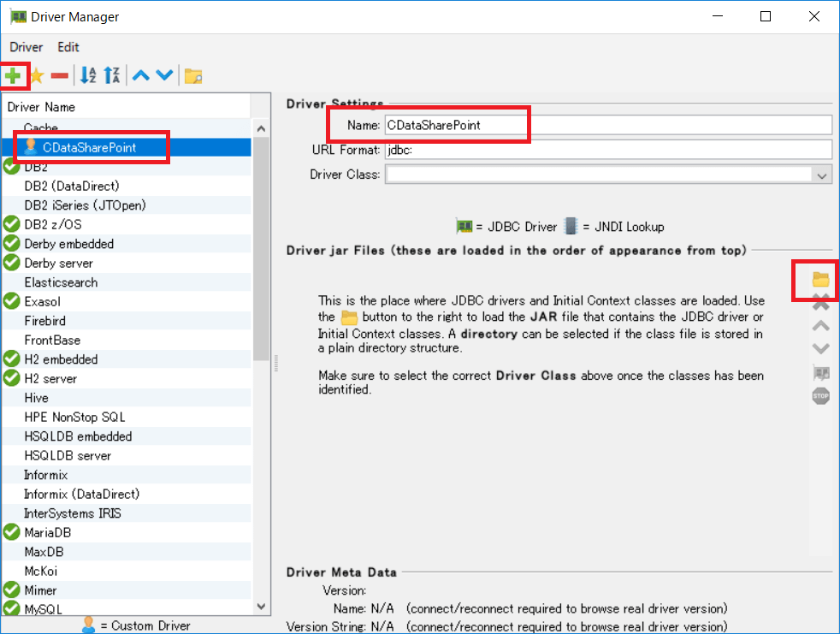Select InterSystems IRIS driver
The width and height of the screenshot is (840, 634).
[127, 513]
